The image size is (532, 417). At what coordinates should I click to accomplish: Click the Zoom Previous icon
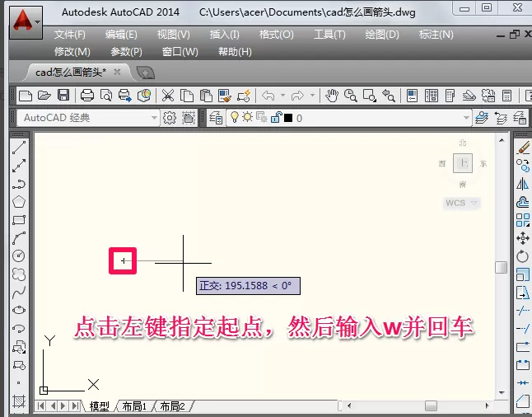click(x=388, y=96)
